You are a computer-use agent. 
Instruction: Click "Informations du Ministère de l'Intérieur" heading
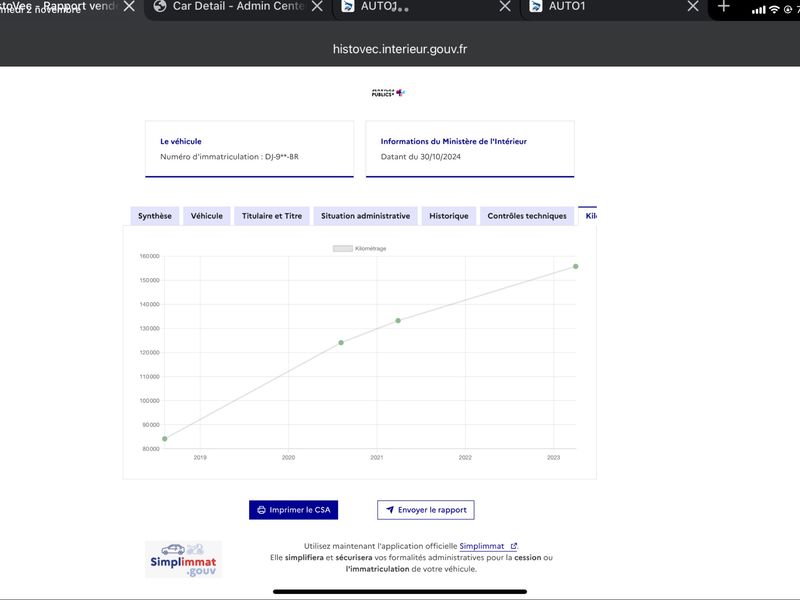(x=454, y=141)
